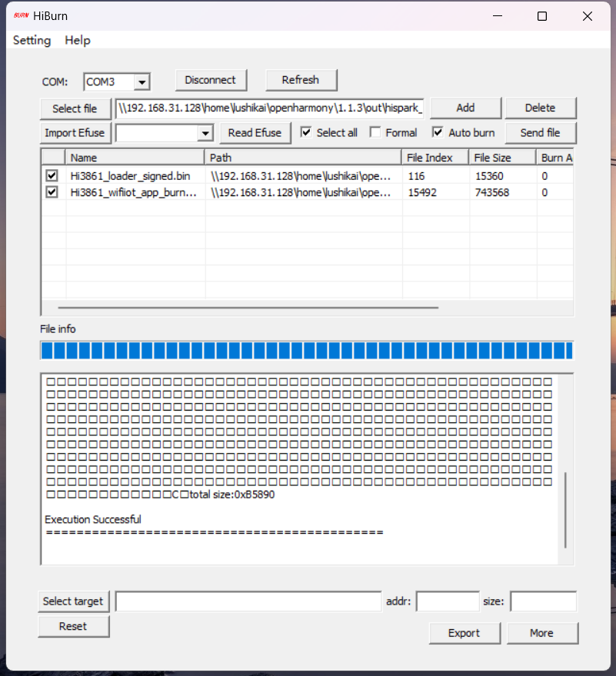
Task: Enable the Formal checkbox
Action: coord(375,132)
